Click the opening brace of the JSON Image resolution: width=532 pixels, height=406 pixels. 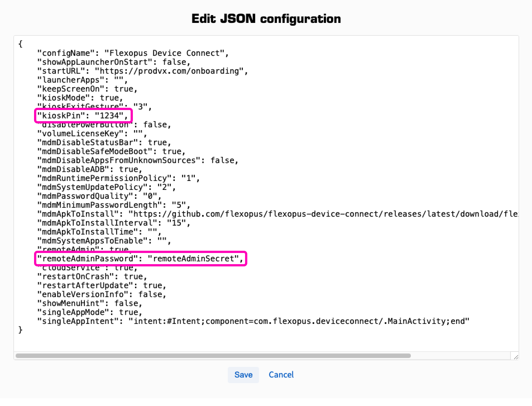point(20,44)
